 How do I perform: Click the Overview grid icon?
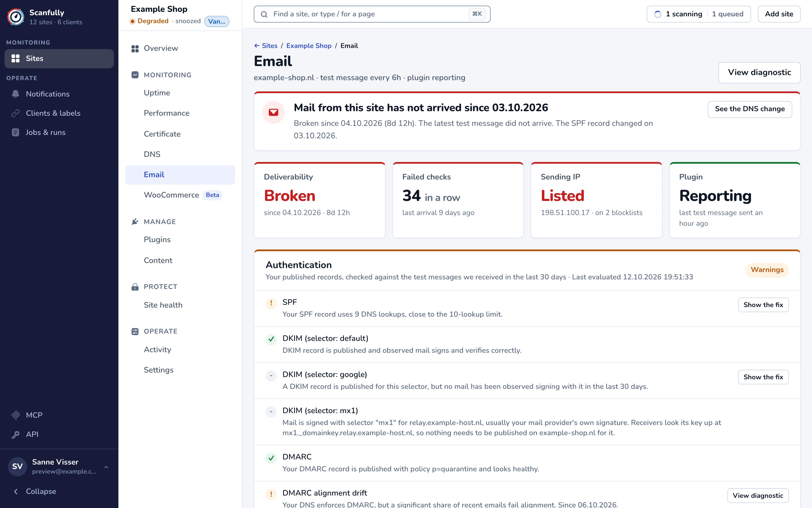coord(135,49)
